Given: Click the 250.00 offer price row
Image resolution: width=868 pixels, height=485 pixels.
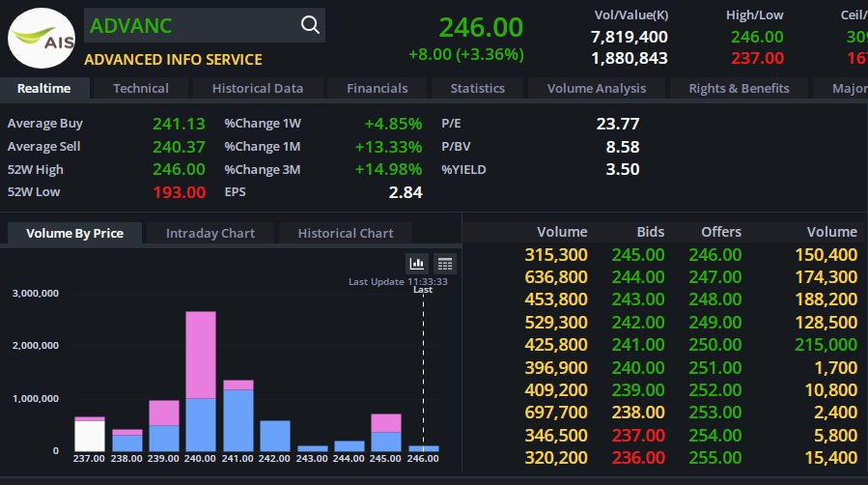Looking at the screenshot, I should click(714, 344).
